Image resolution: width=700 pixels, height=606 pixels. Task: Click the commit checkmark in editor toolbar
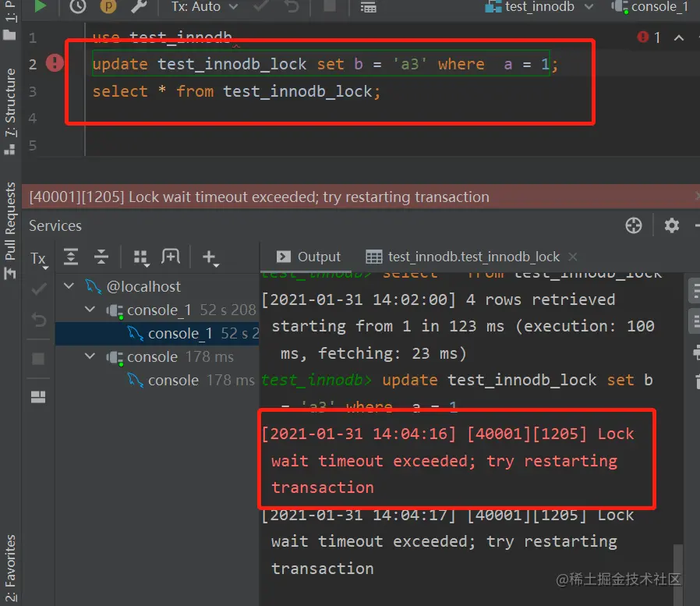(x=260, y=6)
